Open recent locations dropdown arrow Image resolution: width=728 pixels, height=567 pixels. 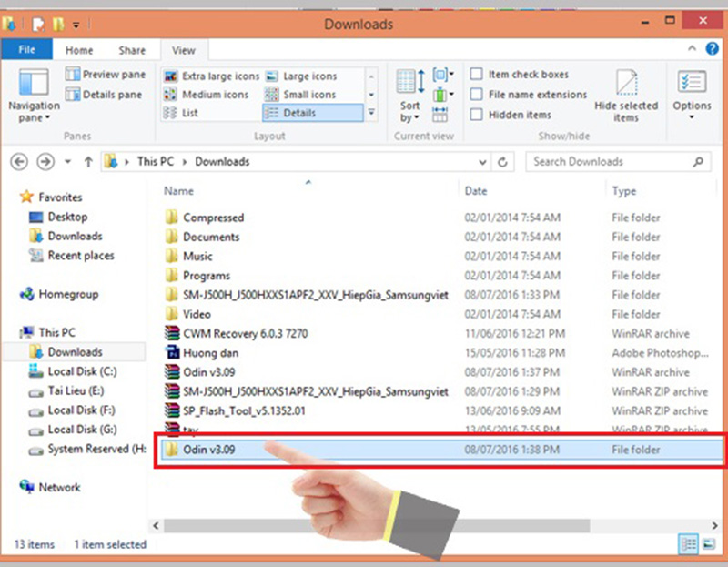point(67,162)
